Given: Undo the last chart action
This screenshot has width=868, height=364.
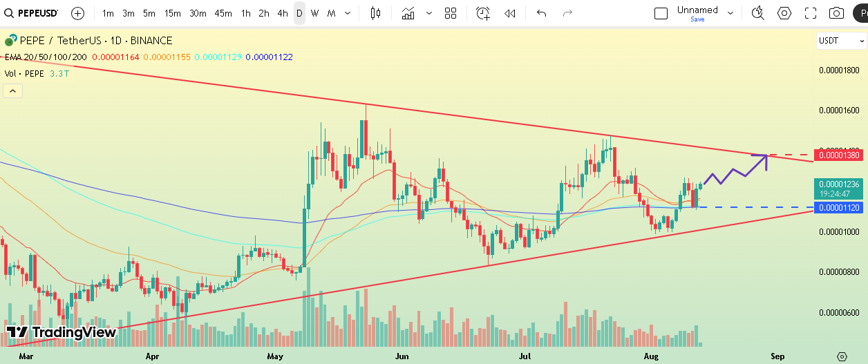Looking at the screenshot, I should click(x=541, y=13).
